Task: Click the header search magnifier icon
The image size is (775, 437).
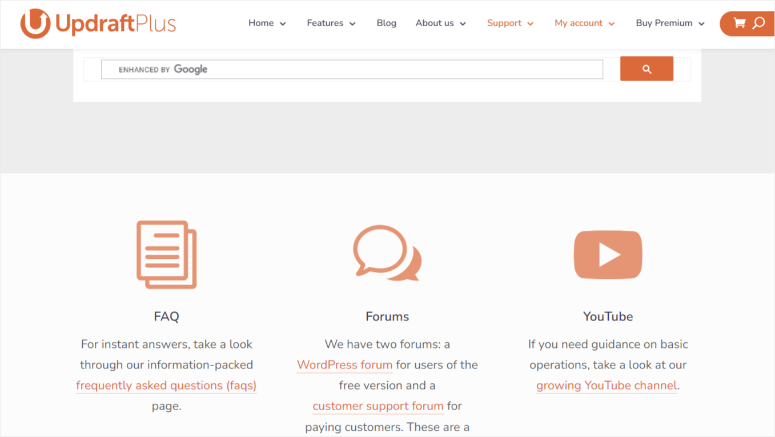Action: pos(759,23)
